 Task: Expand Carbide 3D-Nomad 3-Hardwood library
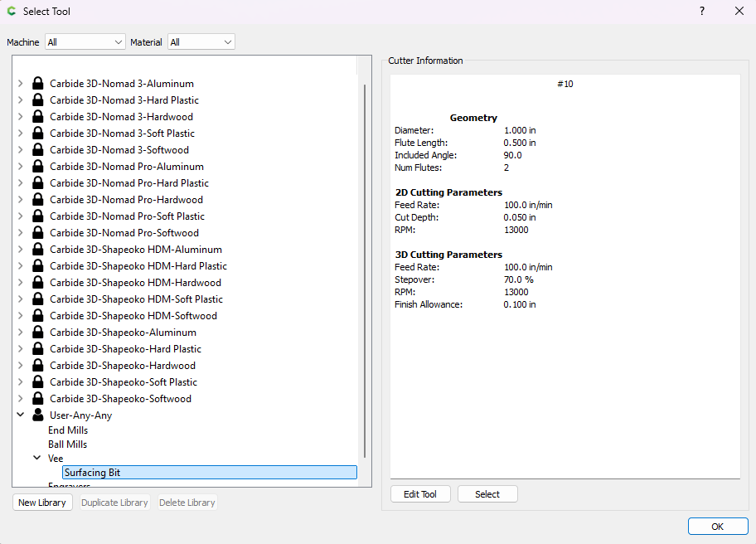tap(21, 117)
